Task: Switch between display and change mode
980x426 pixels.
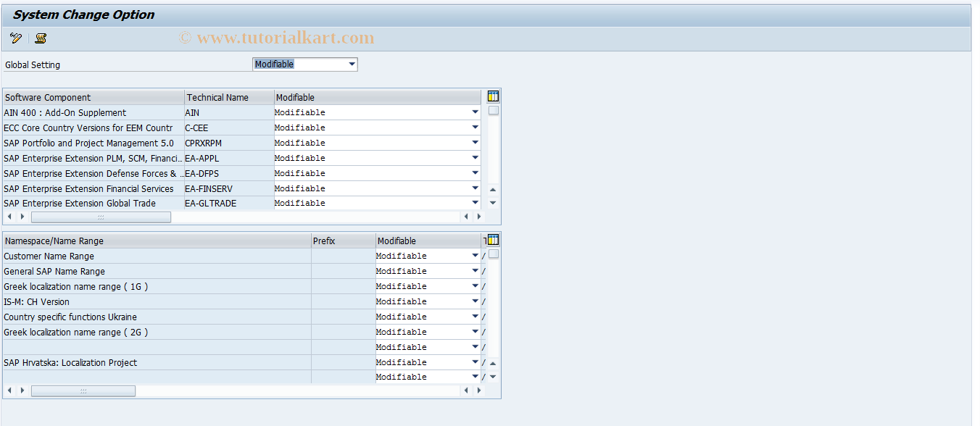Action: 15,38
